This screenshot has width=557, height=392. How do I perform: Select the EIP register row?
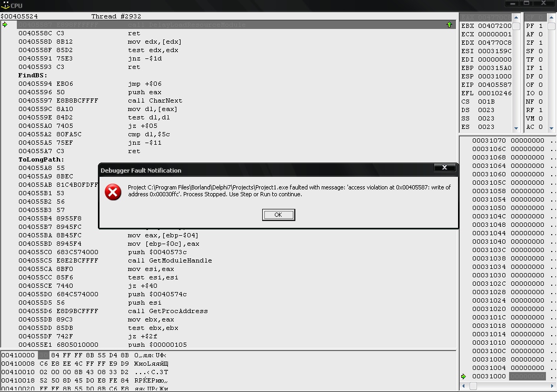point(486,85)
